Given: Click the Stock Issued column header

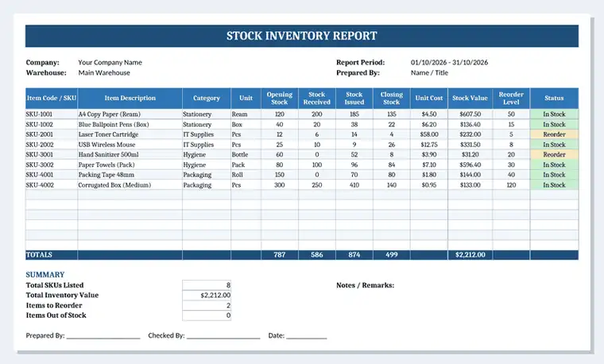Looking at the screenshot, I should pyautogui.click(x=354, y=99).
